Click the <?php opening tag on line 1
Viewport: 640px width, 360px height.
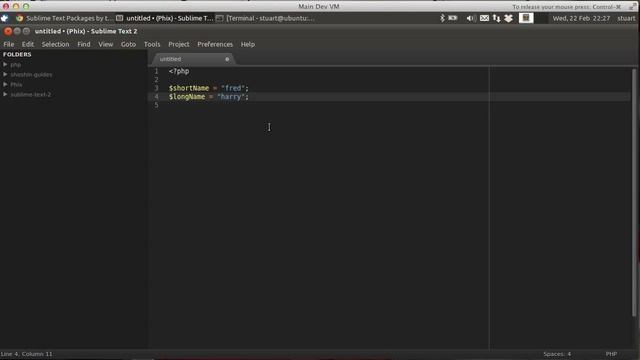[179, 71]
